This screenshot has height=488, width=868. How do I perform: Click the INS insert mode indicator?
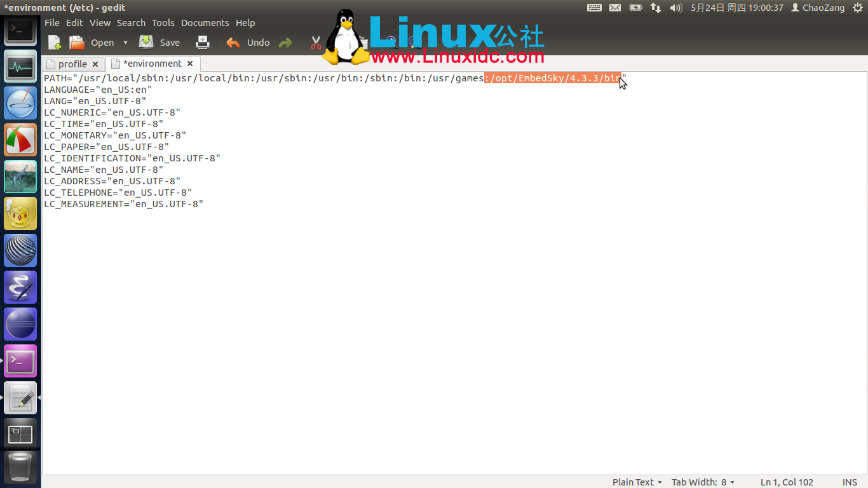[850, 482]
